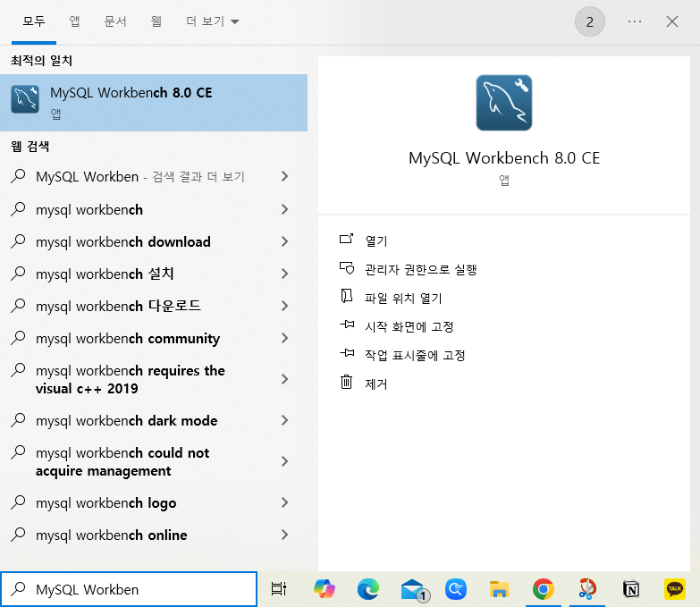
Task: Select 열기 to open the app
Action: [x=376, y=241]
